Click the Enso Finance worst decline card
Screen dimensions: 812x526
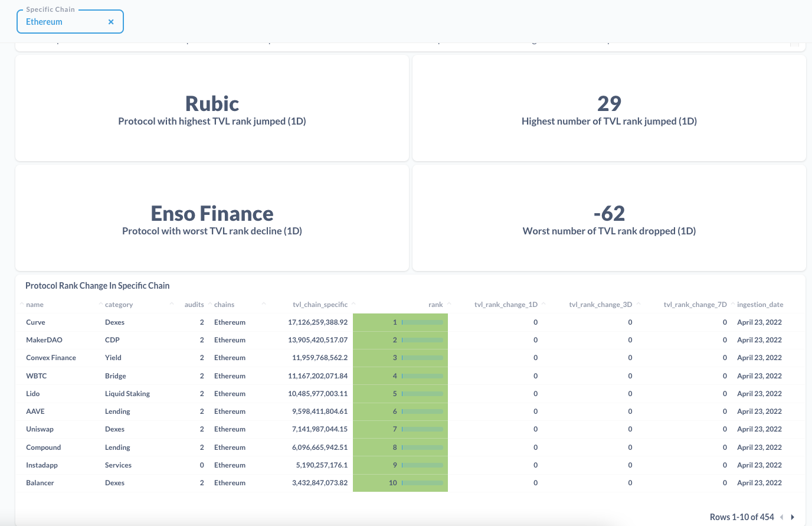tap(212, 218)
